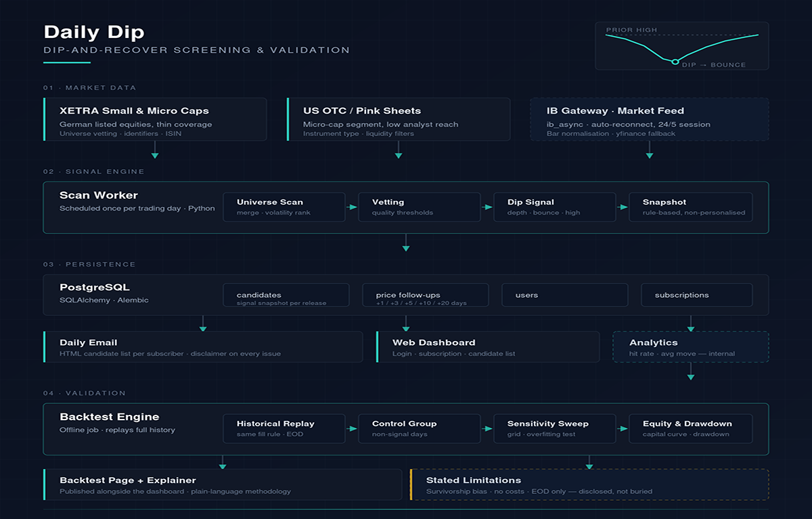
Task: Select the Historical Replay step box
Action: [x=284, y=428]
